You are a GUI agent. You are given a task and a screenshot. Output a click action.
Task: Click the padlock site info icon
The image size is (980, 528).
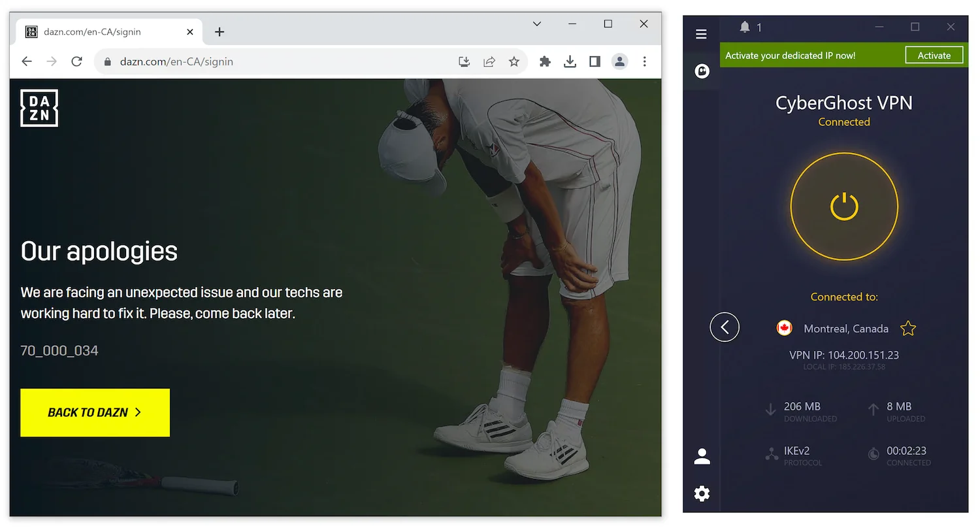108,61
